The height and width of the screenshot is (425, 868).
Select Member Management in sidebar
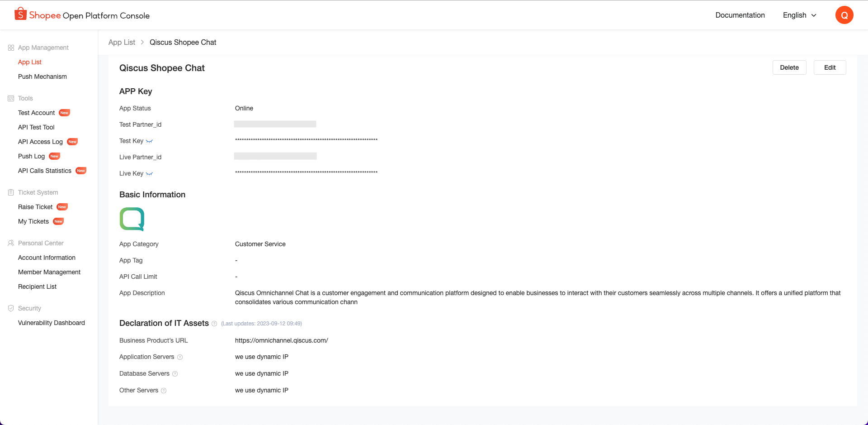pyautogui.click(x=49, y=272)
